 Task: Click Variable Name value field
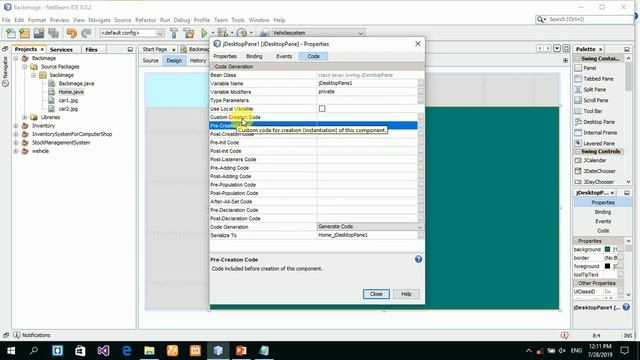click(367, 83)
